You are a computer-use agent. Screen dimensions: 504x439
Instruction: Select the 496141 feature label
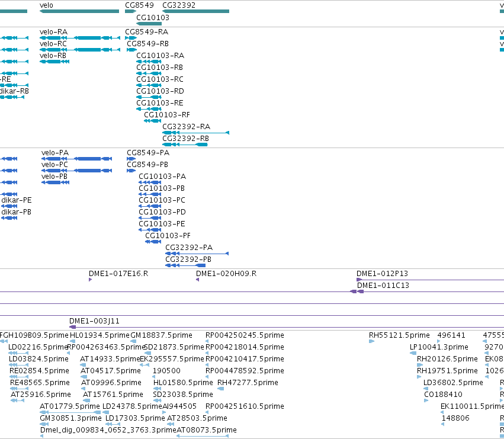tap(451, 335)
